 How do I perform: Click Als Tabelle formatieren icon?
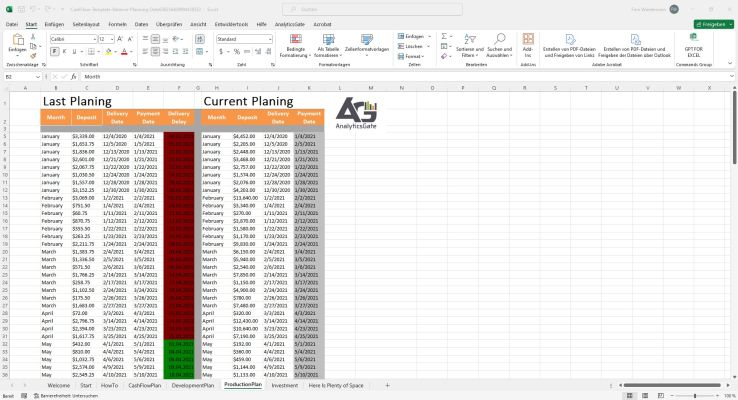[x=327, y=40]
